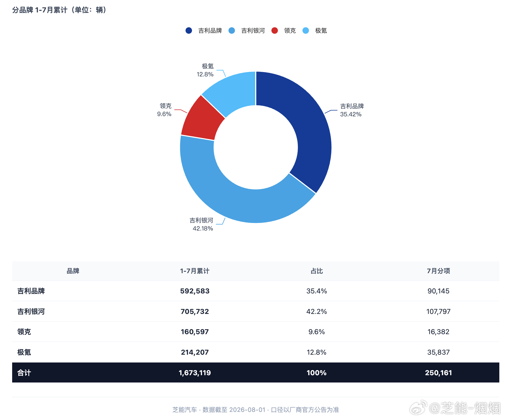
Task: Toggle the 吉利银河 legend label
Action: pyautogui.click(x=253, y=31)
